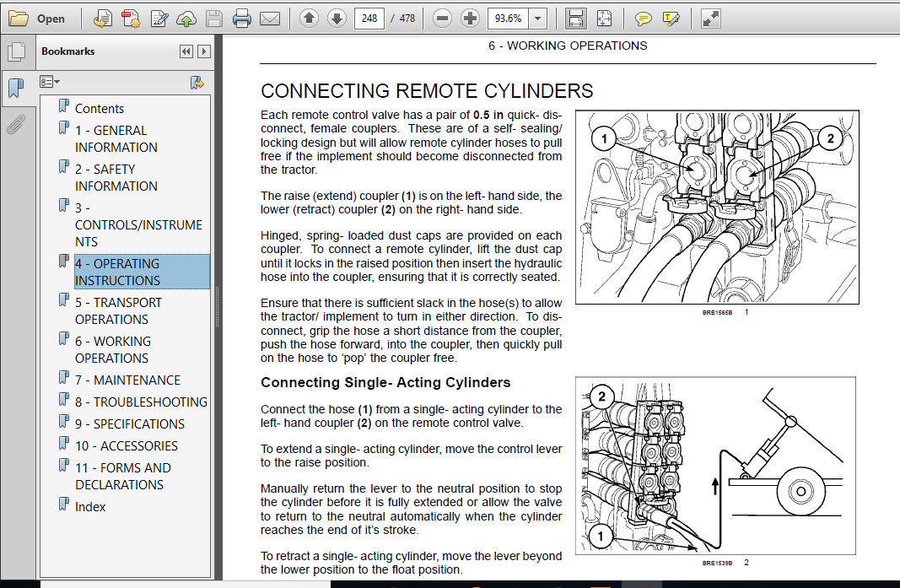Open bookmark 11 - FORMS AND DECLARATIONS
900x588 pixels.
123,476
